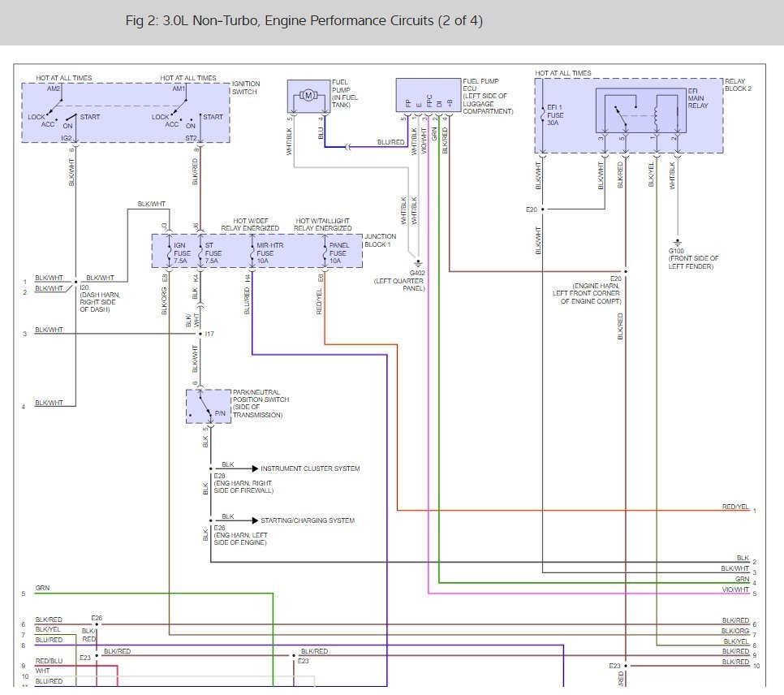Viewport: 784px width, 695px height.
Task: Click the ST 7.5A fuse symbol
Action: (x=200, y=253)
